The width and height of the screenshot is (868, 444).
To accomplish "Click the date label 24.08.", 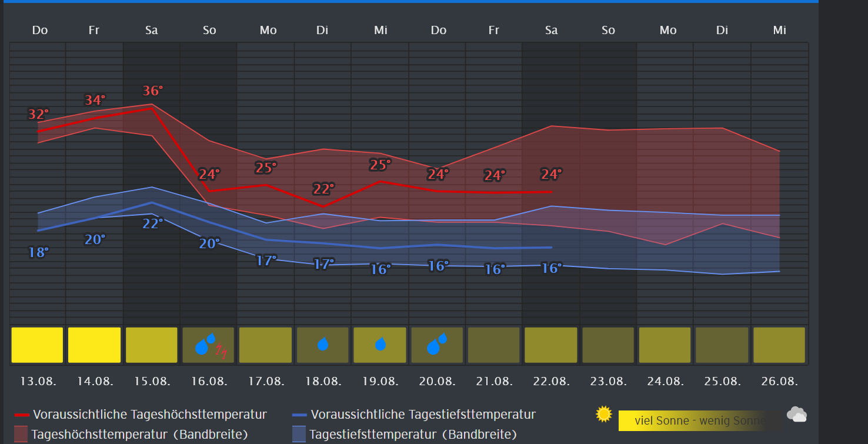I will [x=665, y=381].
